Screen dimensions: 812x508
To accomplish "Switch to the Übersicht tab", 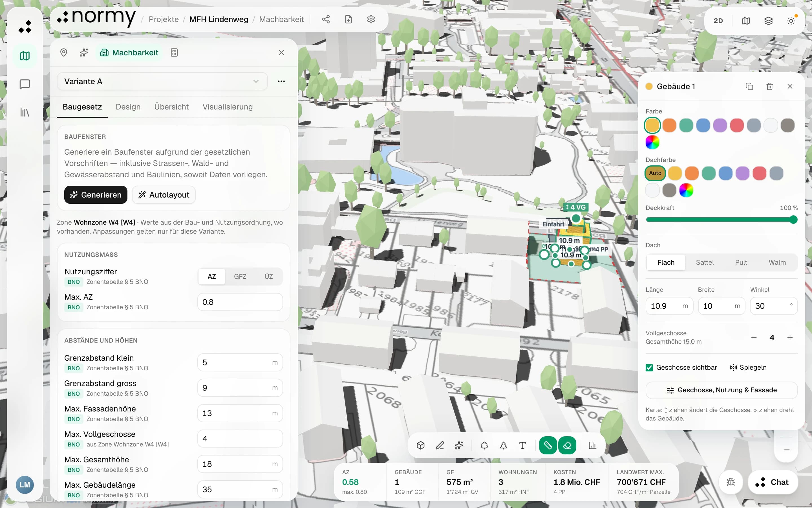I will click(x=171, y=107).
